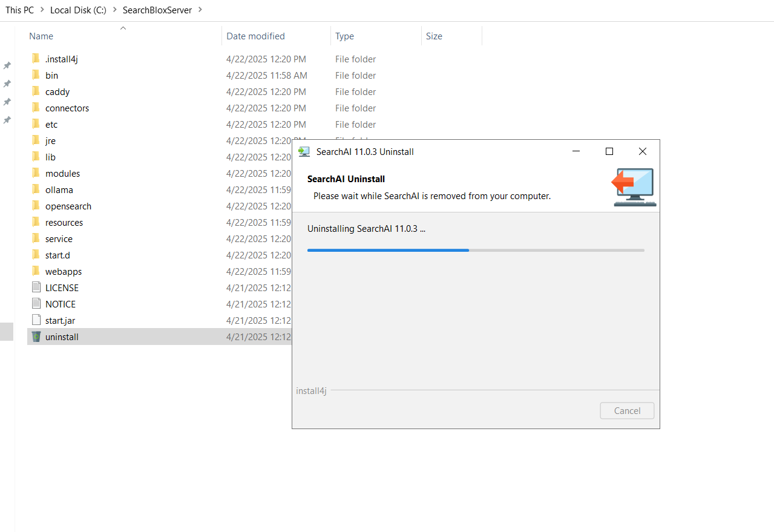Click the start.jar file name
This screenshot has width=774, height=532.
pyautogui.click(x=61, y=320)
